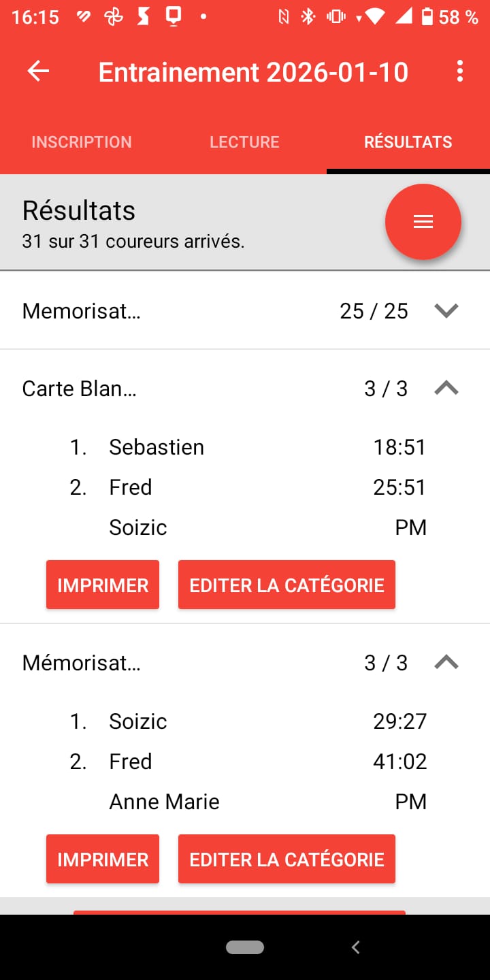Tap the Wi-Fi signal status icon
The image size is (490, 980).
click(x=374, y=17)
